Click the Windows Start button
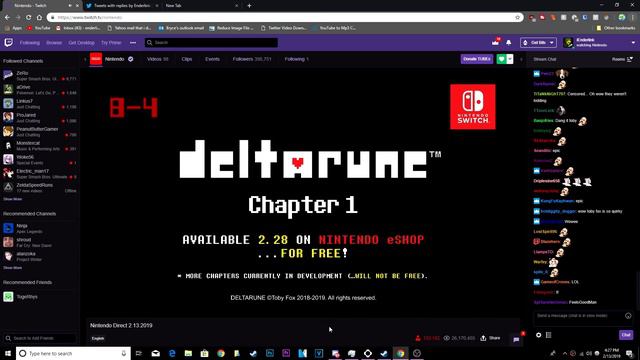The image size is (640, 360). 8,353
